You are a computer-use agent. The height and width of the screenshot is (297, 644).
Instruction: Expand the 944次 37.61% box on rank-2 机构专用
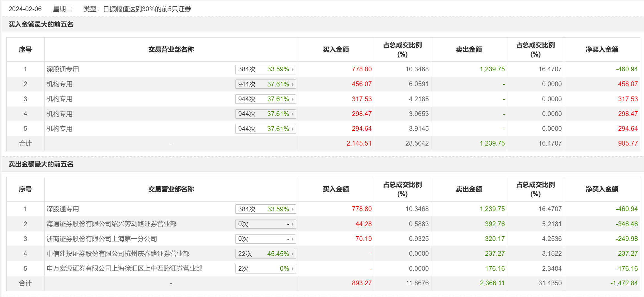point(265,84)
